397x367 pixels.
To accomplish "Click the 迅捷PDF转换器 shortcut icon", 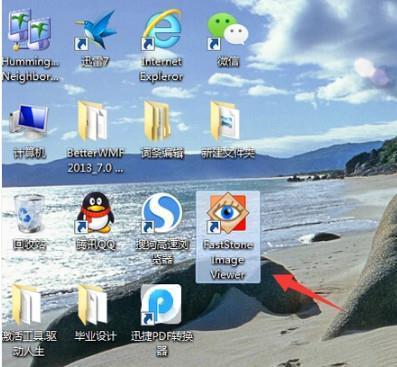I will 161,305.
